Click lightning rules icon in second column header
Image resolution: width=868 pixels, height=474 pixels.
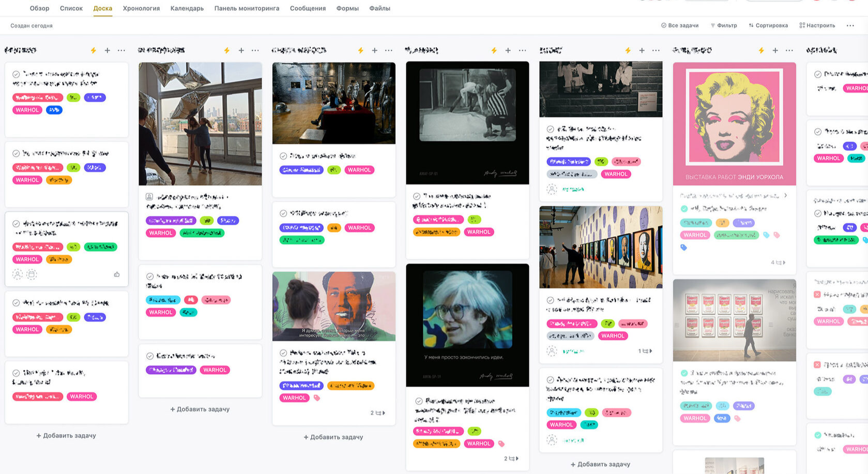click(227, 50)
